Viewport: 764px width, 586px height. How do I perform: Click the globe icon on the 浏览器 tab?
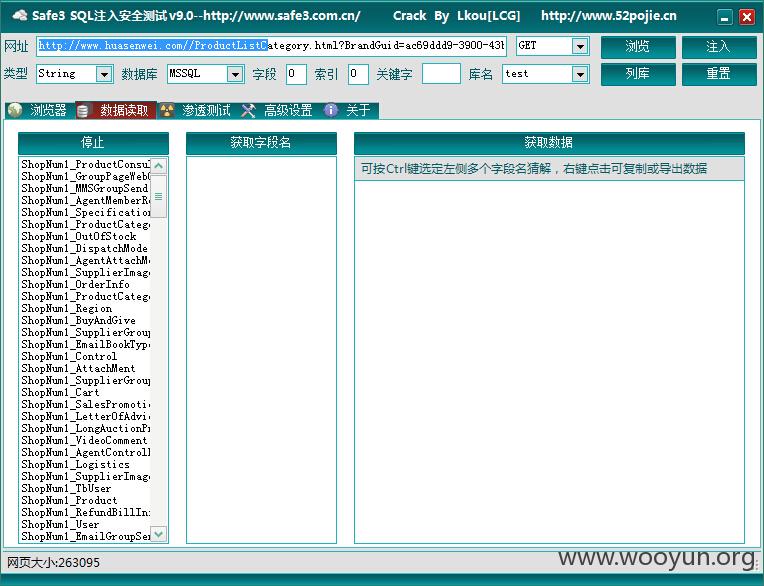tap(15, 111)
